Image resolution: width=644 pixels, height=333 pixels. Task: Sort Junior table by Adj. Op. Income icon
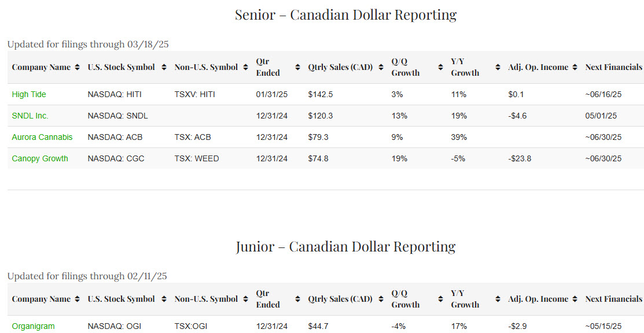pos(575,299)
